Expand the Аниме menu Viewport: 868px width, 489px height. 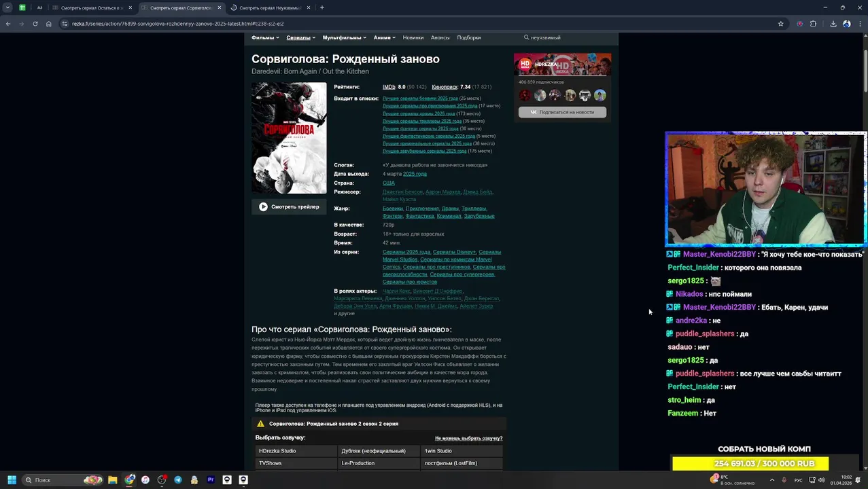(384, 37)
